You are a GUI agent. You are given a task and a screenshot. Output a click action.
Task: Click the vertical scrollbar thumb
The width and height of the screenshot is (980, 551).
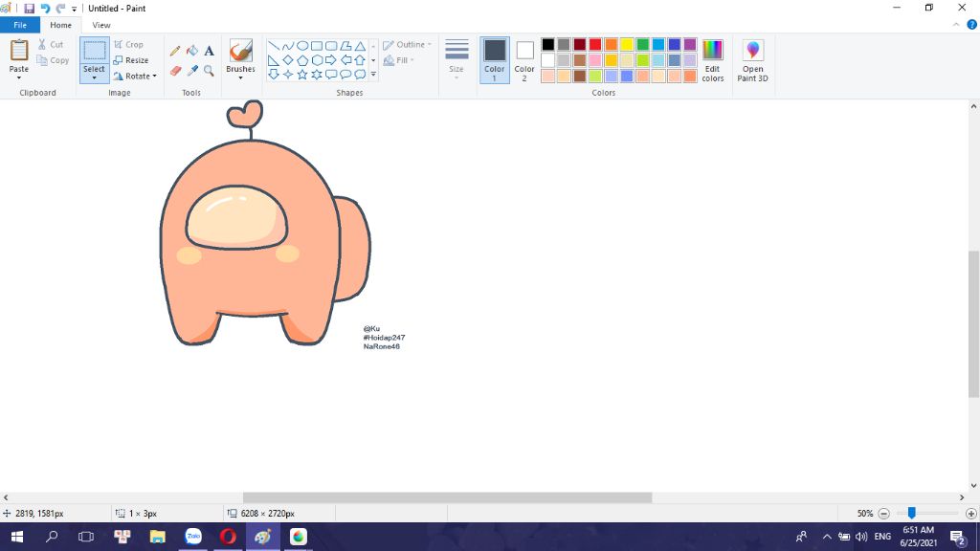[973, 323]
